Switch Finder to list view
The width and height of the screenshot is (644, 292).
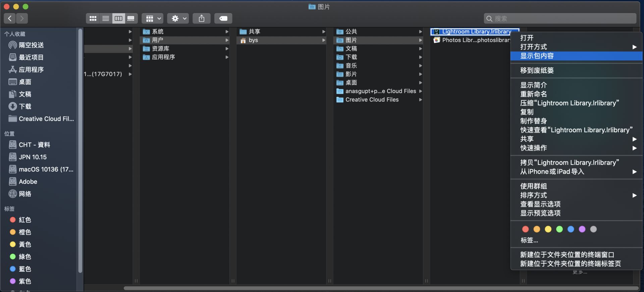pos(106,18)
